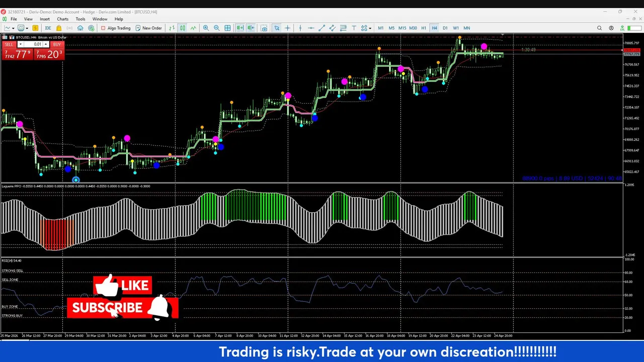
Task: Select the MN timeframe
Action: coord(467,28)
